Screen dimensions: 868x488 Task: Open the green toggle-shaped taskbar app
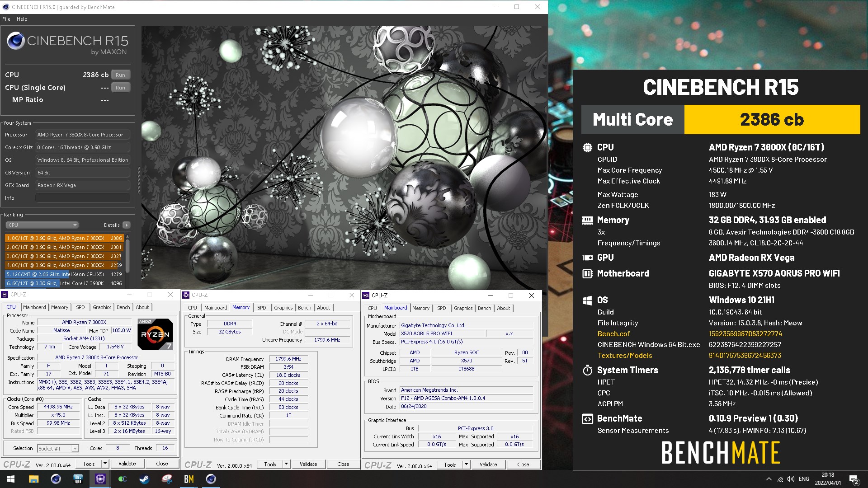(x=122, y=479)
